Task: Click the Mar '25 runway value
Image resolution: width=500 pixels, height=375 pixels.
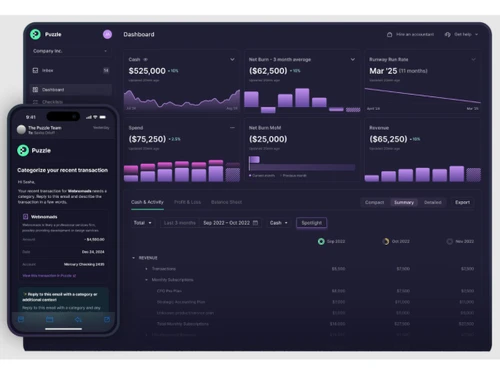Action: [383, 71]
